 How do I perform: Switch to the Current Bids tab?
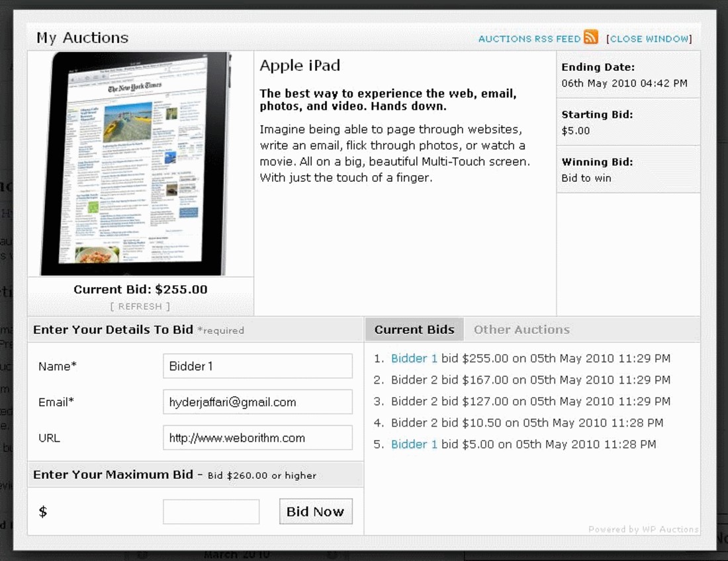click(414, 329)
